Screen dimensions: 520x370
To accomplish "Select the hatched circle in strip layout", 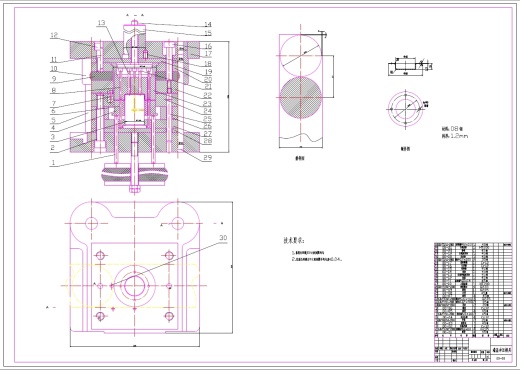I will tap(301, 97).
